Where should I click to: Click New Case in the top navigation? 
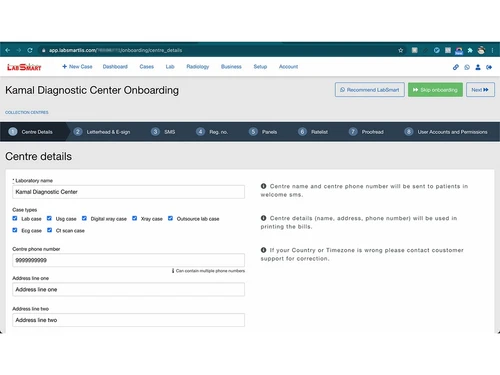(77, 67)
